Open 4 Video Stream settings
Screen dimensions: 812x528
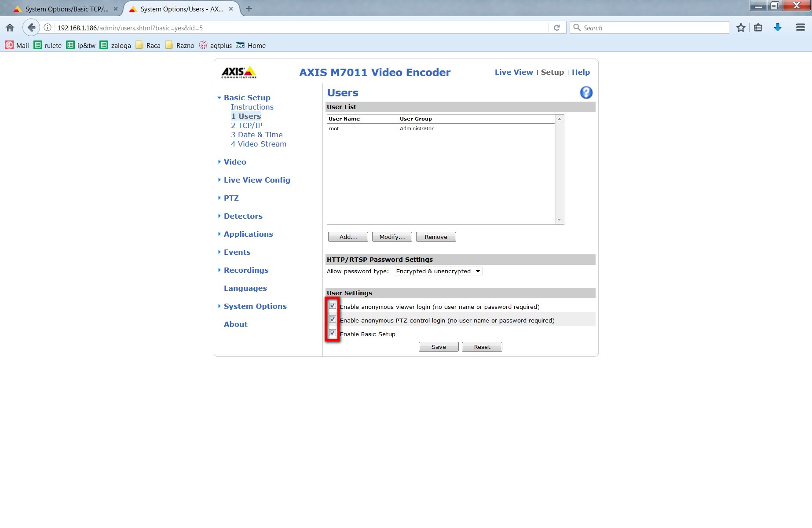(259, 144)
